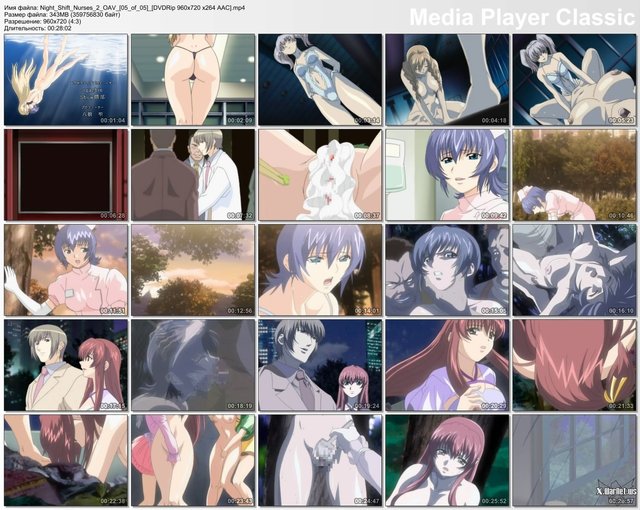Open the frame stamped 00:19:24

coord(320,365)
